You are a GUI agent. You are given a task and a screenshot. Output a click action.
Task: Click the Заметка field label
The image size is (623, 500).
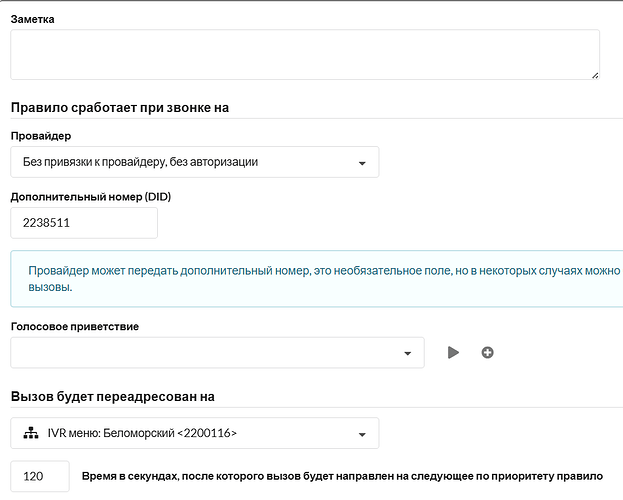click(32, 18)
